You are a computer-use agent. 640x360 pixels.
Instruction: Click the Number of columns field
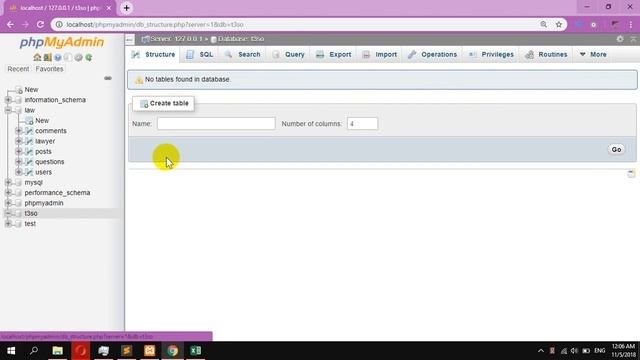362,124
